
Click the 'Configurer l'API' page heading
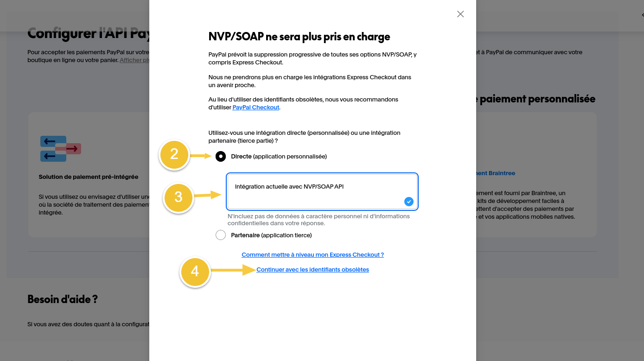coord(88,33)
